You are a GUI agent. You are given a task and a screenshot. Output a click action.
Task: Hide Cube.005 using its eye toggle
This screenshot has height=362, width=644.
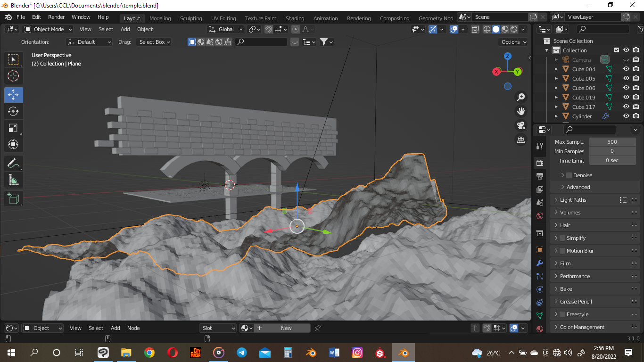627,78
